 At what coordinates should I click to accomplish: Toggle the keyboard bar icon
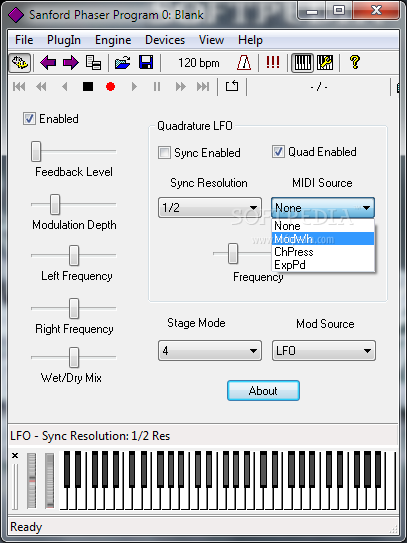click(x=302, y=63)
